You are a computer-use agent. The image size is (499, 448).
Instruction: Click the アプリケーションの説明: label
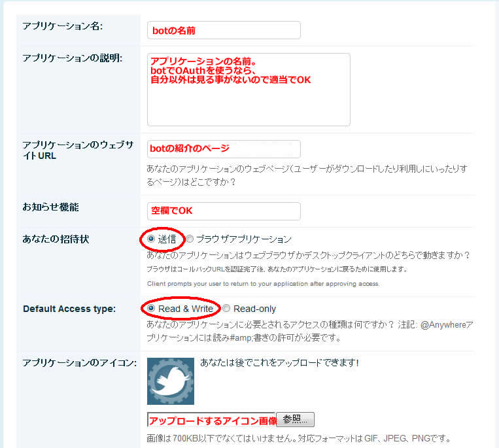click(72, 58)
